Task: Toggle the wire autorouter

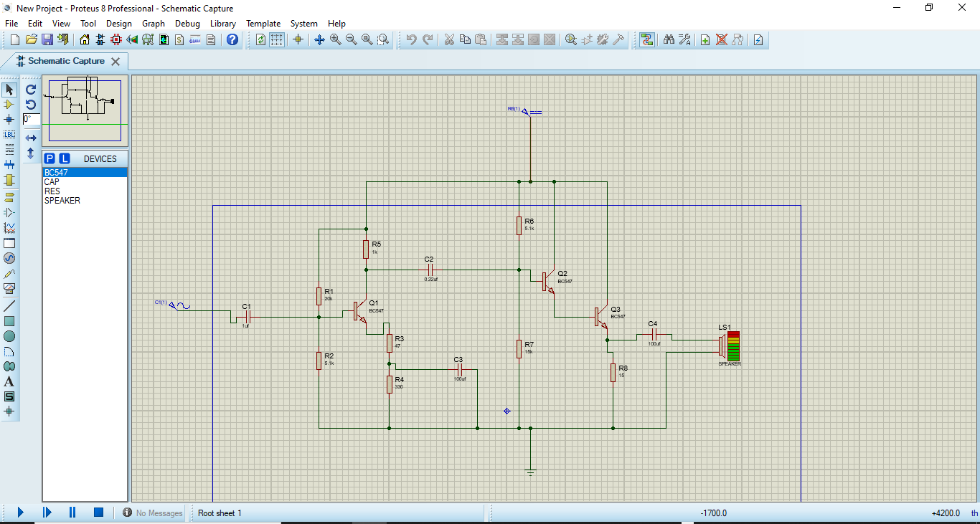Action: [x=648, y=39]
